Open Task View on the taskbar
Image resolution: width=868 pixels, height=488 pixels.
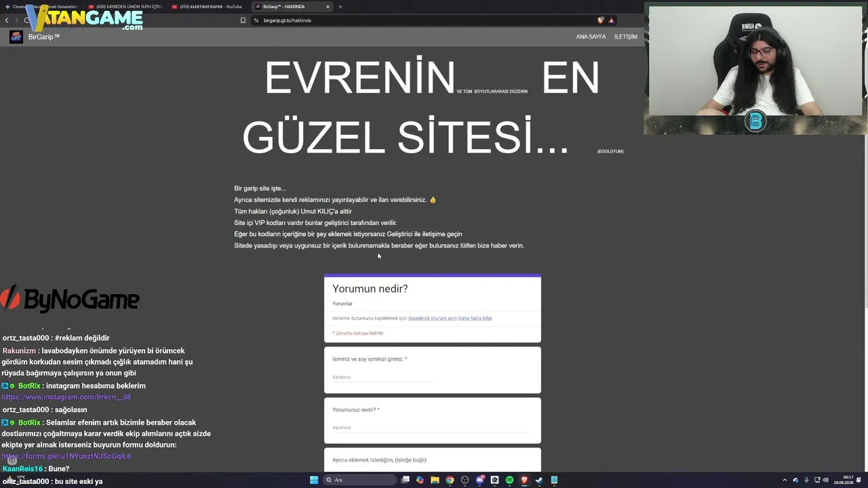[406, 480]
